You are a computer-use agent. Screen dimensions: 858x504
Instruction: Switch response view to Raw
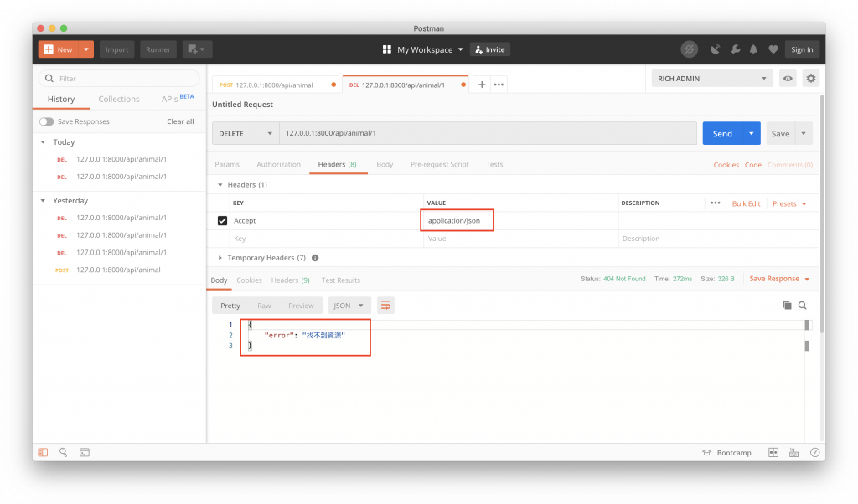(264, 306)
